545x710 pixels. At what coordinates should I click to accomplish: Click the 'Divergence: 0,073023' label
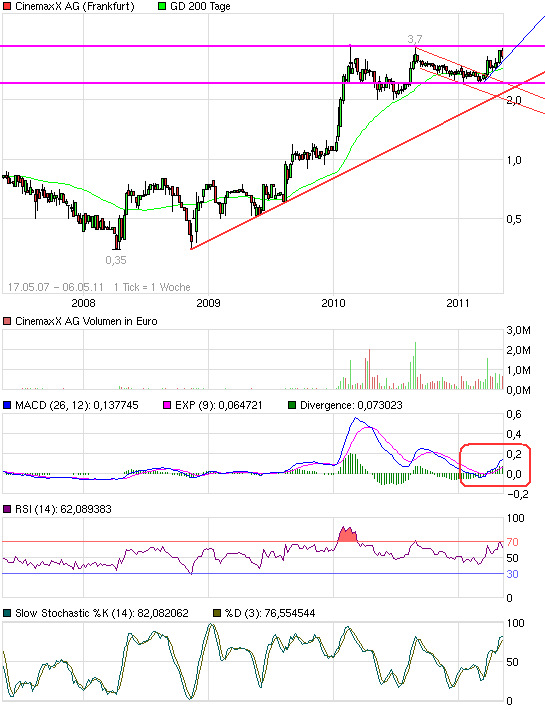click(351, 405)
